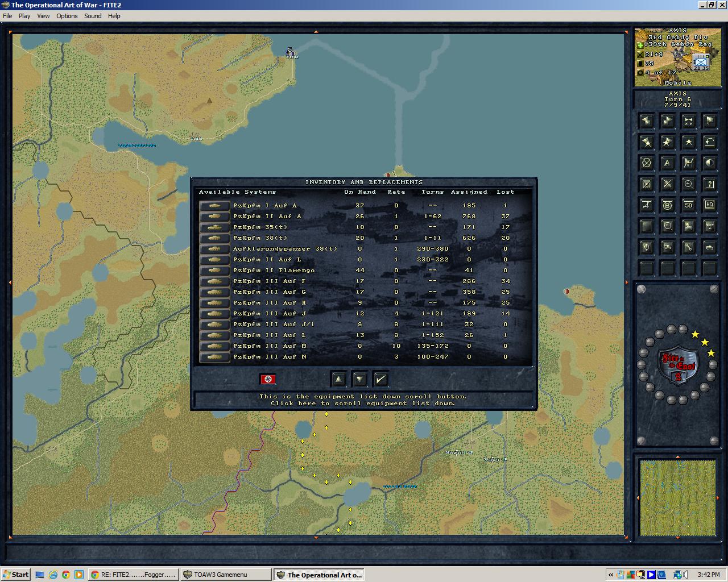Click the show desktop quick launch icon
728x582 pixels.
coord(40,575)
